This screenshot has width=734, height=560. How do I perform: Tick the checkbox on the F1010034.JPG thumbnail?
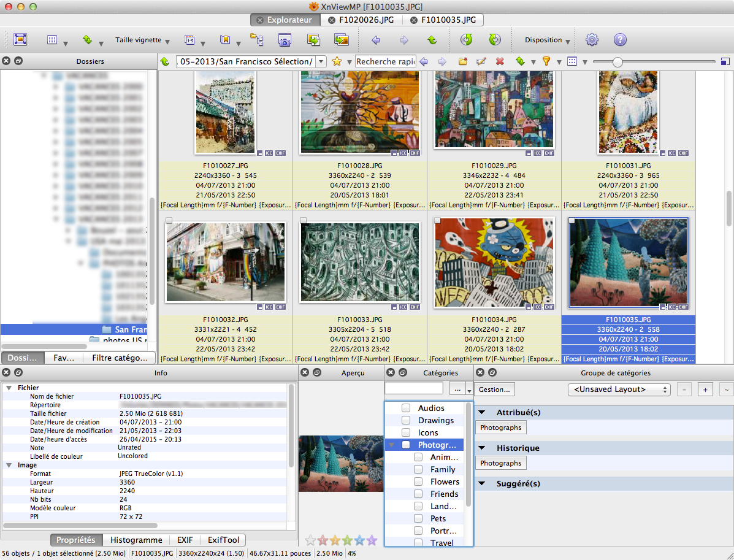[437, 221]
